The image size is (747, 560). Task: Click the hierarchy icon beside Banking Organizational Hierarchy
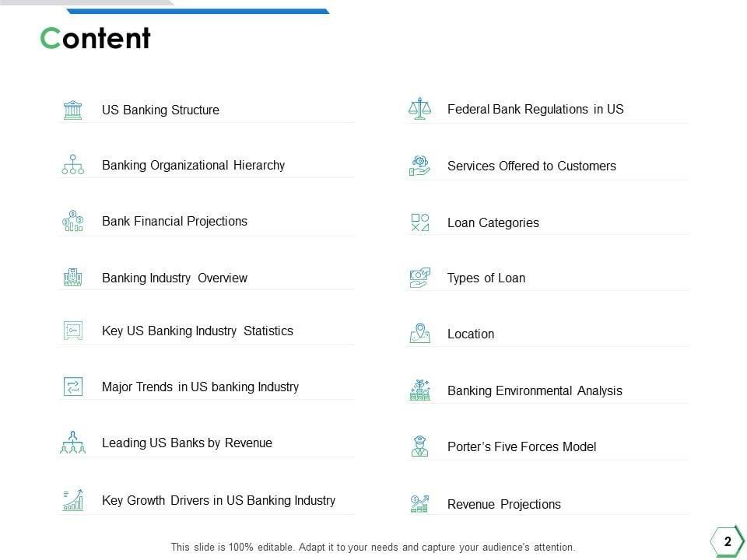(x=72, y=165)
